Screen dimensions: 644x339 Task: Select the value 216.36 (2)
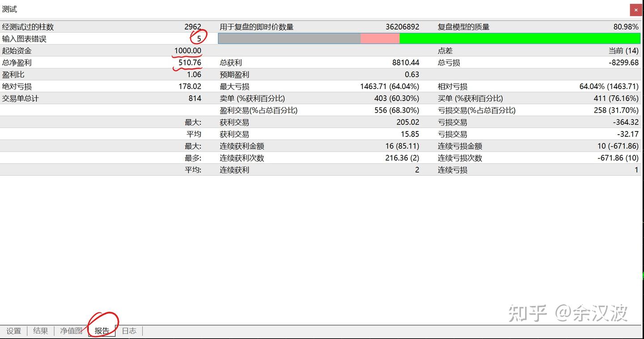[x=402, y=158]
